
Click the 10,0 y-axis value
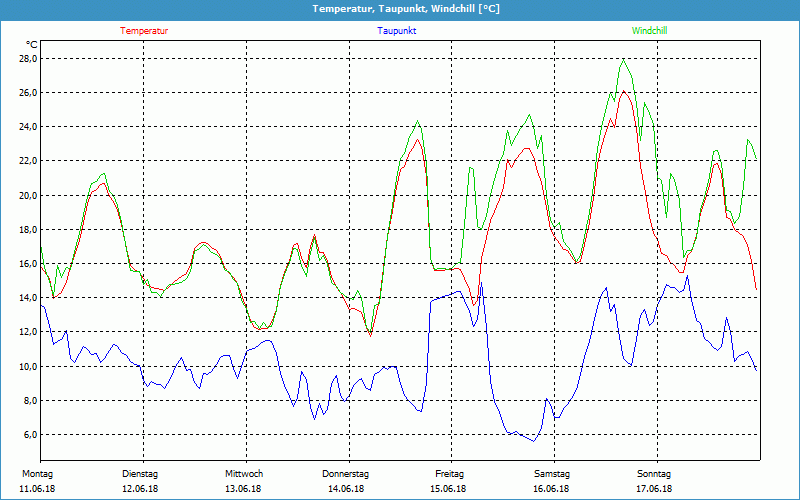(x=28, y=366)
